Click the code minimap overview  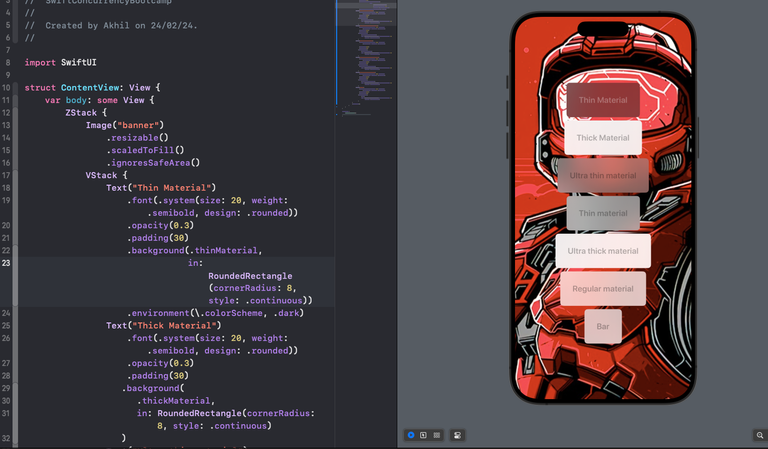[x=366, y=58]
